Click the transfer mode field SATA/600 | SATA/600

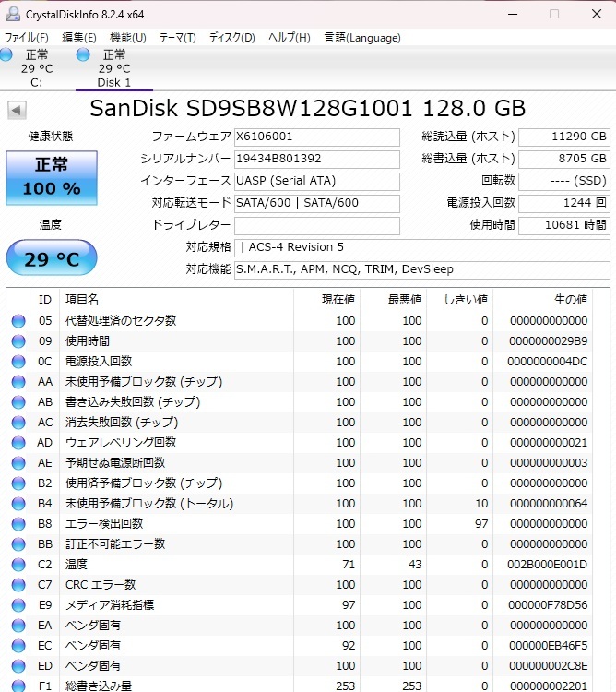[x=317, y=203]
